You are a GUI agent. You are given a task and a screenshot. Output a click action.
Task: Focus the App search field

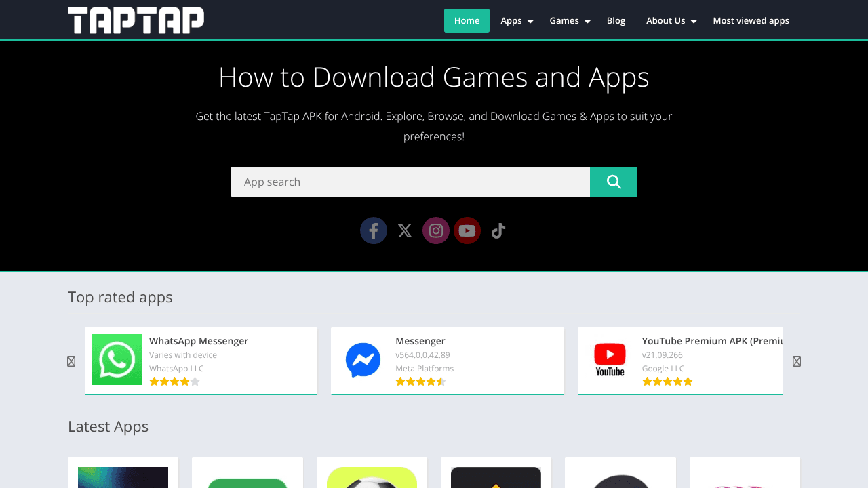point(410,182)
